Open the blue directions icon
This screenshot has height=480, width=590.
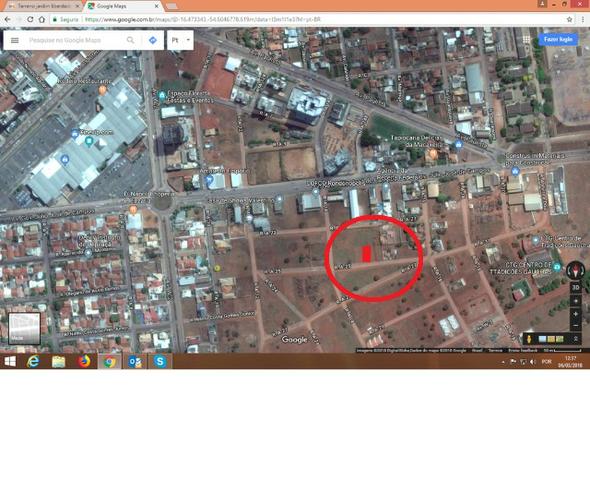(x=153, y=40)
